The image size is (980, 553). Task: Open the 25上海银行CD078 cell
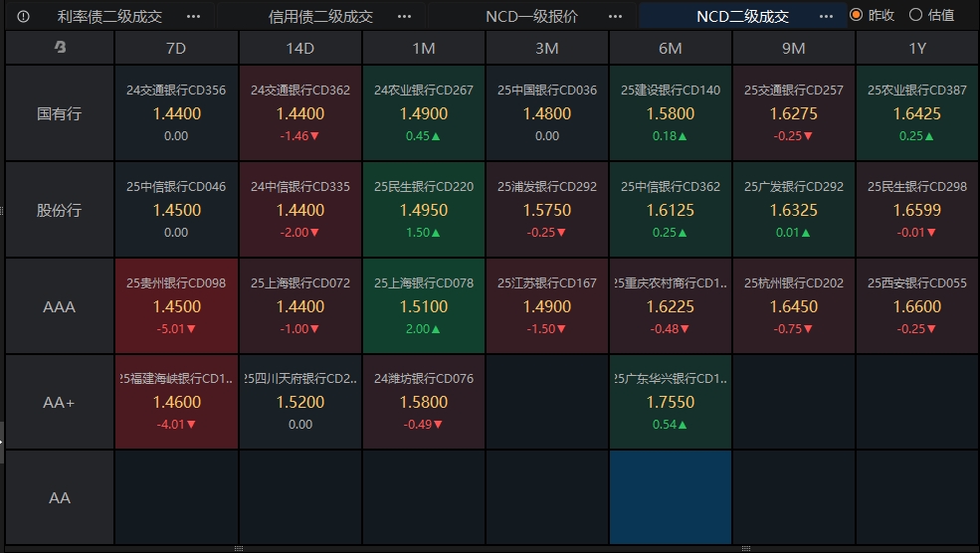click(424, 305)
